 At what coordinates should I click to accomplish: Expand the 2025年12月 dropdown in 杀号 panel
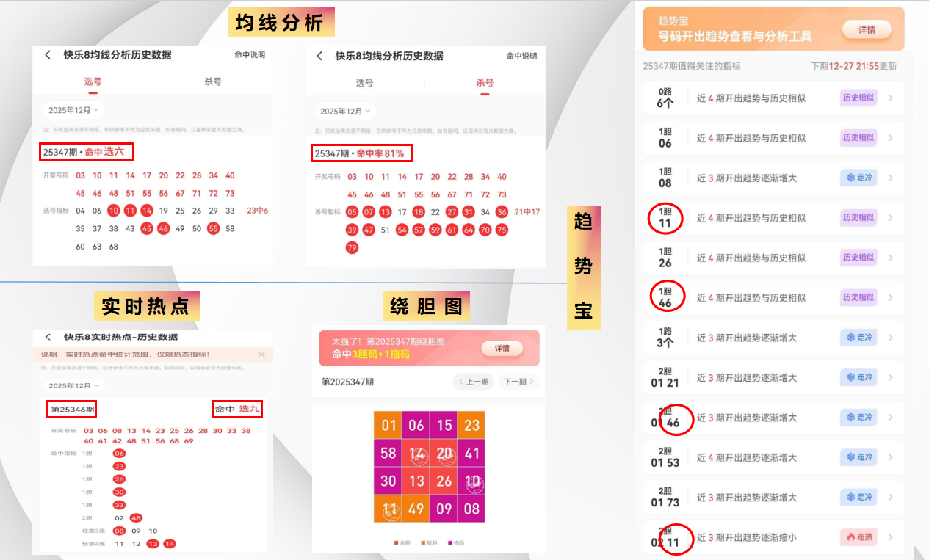tap(345, 112)
